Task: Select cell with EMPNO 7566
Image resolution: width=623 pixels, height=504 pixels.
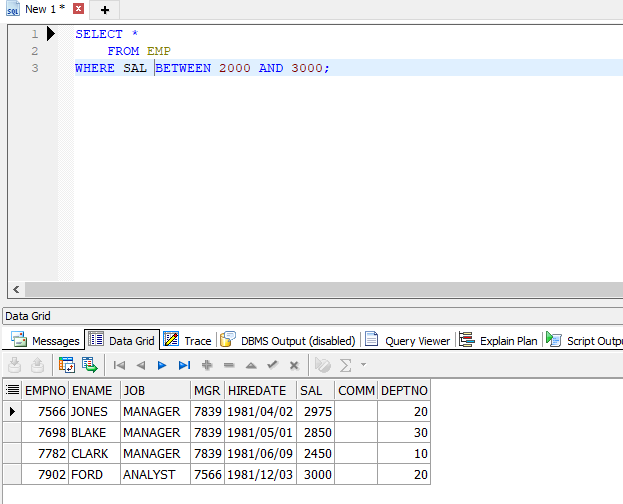Action: point(45,411)
